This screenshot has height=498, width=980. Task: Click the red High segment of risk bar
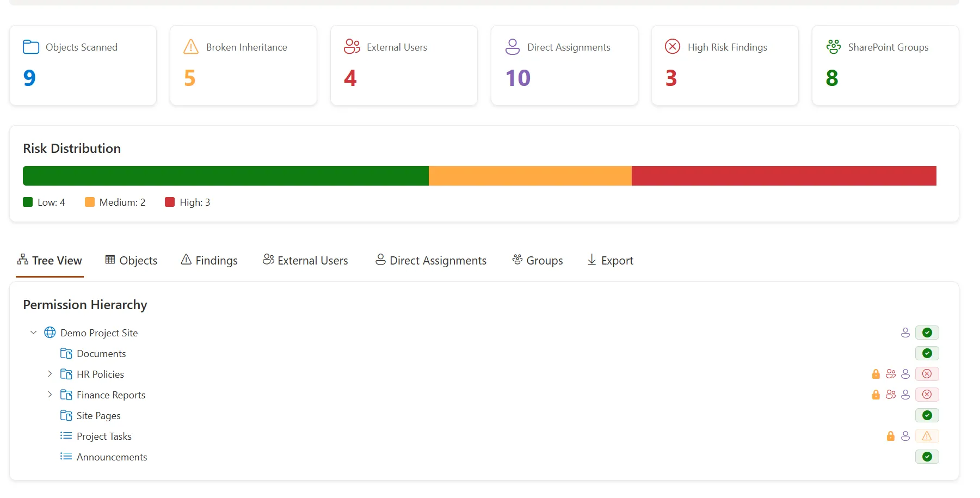coord(784,176)
